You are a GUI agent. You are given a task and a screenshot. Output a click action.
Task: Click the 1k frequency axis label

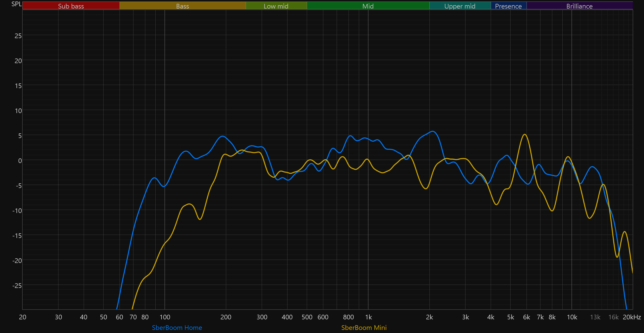(368, 317)
